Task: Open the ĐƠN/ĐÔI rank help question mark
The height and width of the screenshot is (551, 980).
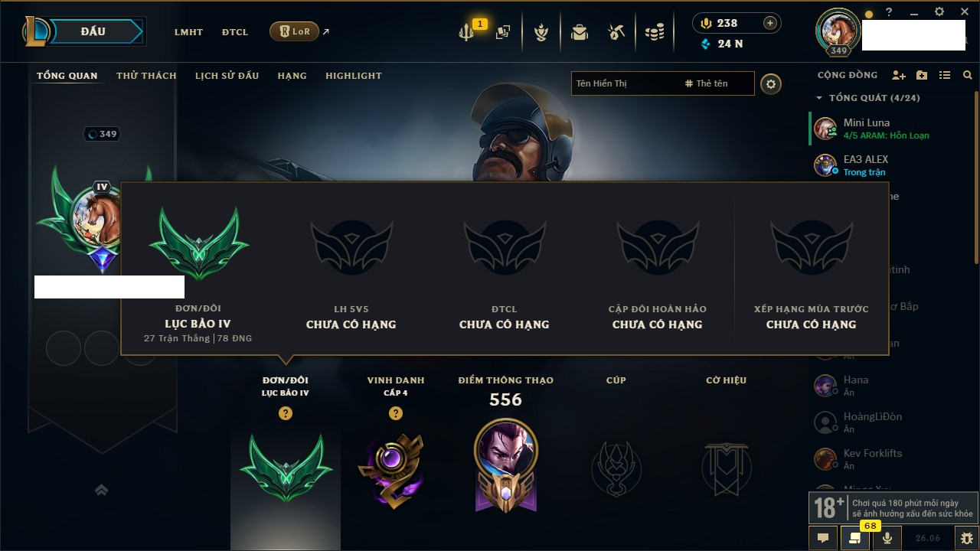Action: 286,413
